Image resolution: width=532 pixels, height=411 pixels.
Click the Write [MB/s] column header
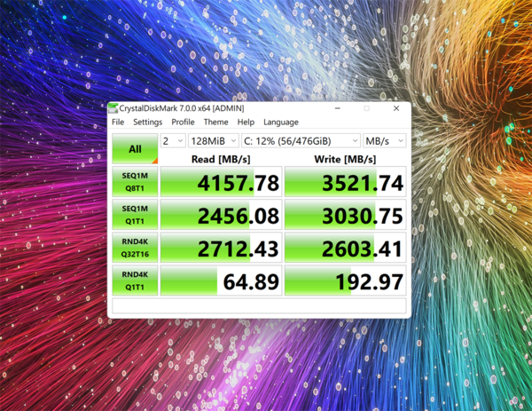coord(345,159)
